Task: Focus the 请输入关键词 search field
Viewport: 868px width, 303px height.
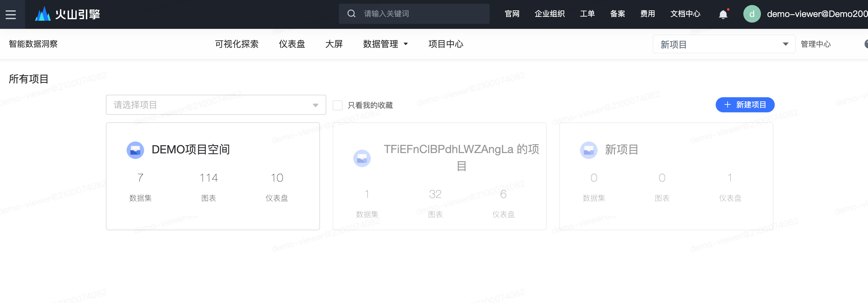Action: pos(421,14)
